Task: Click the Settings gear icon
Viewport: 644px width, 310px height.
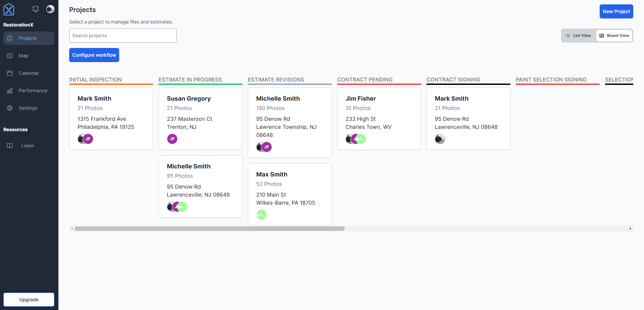Action: tap(10, 108)
